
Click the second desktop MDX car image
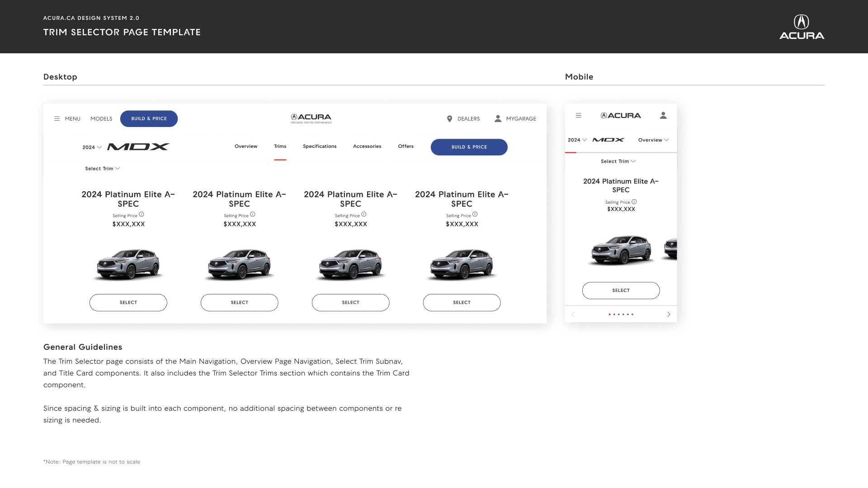point(240,264)
